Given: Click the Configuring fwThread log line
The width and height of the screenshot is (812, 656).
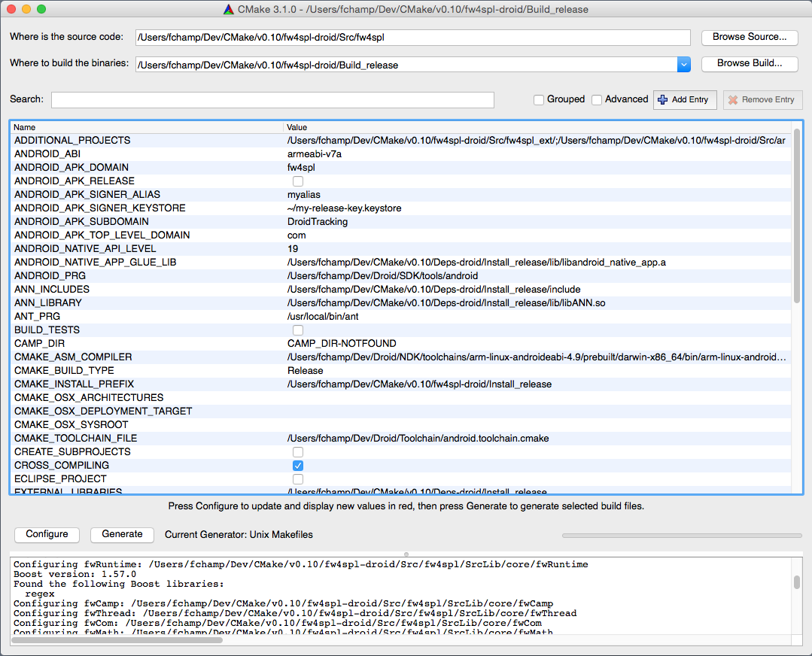Looking at the screenshot, I should (x=295, y=614).
